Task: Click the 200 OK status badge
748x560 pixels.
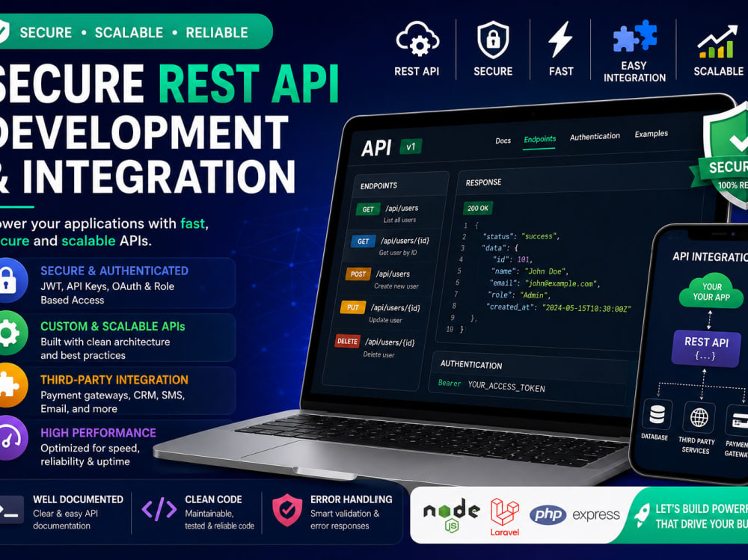Action: (477, 209)
